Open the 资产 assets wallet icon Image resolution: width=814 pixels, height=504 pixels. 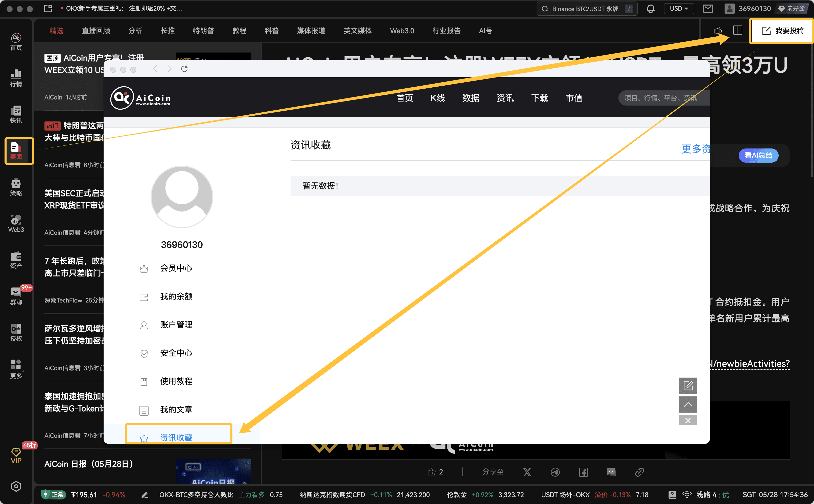pyautogui.click(x=16, y=260)
